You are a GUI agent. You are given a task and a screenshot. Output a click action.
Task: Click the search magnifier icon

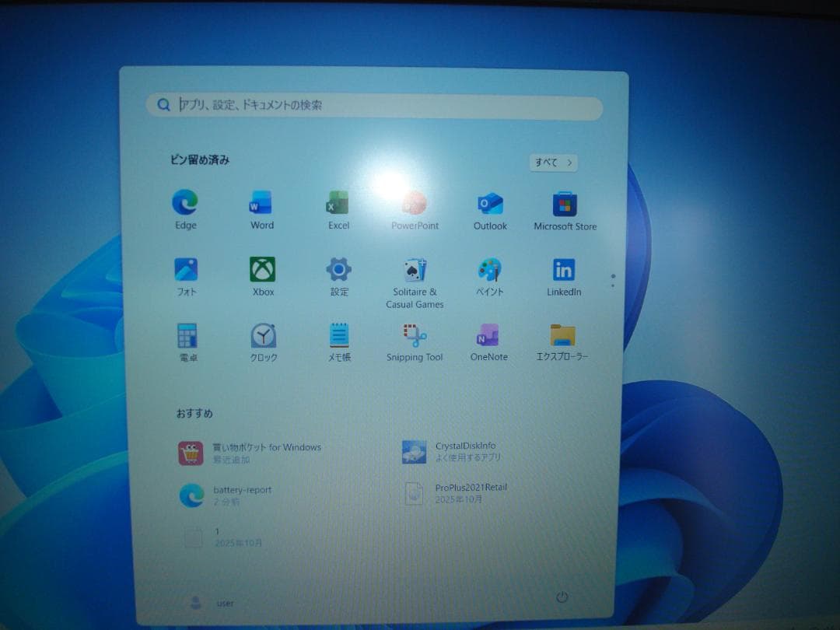163,105
